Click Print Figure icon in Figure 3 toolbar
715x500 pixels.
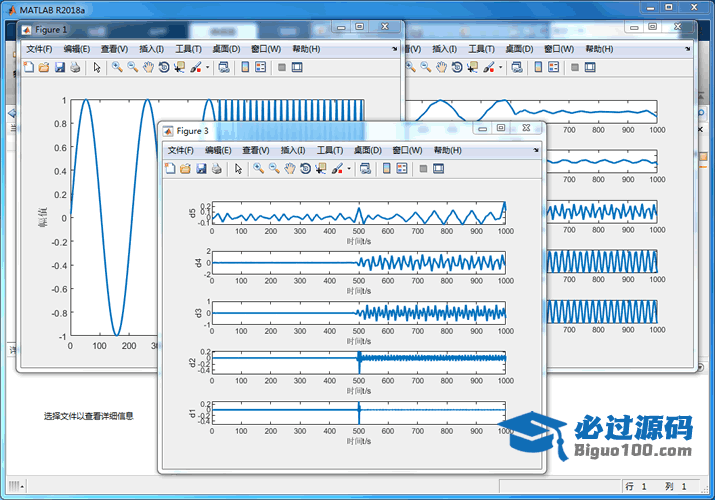217,169
